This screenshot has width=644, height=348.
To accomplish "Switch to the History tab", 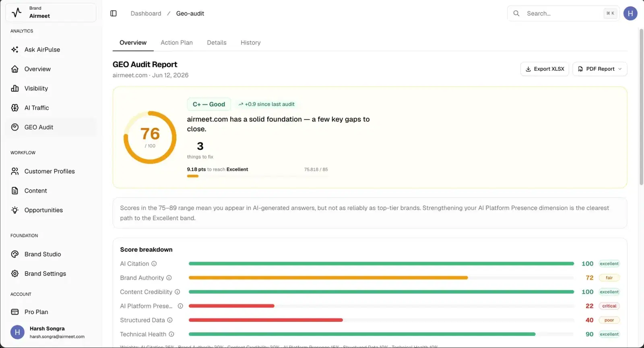I will [x=250, y=43].
